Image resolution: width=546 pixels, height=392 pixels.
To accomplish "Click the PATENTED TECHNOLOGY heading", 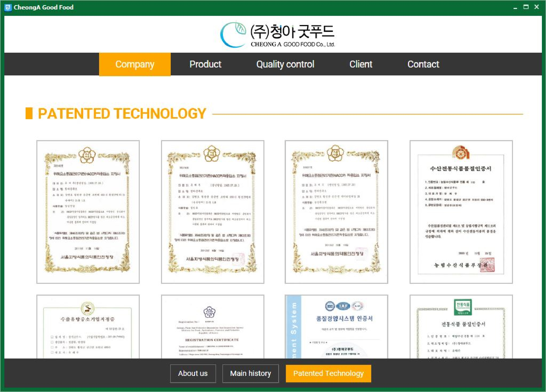I will 122,114.
